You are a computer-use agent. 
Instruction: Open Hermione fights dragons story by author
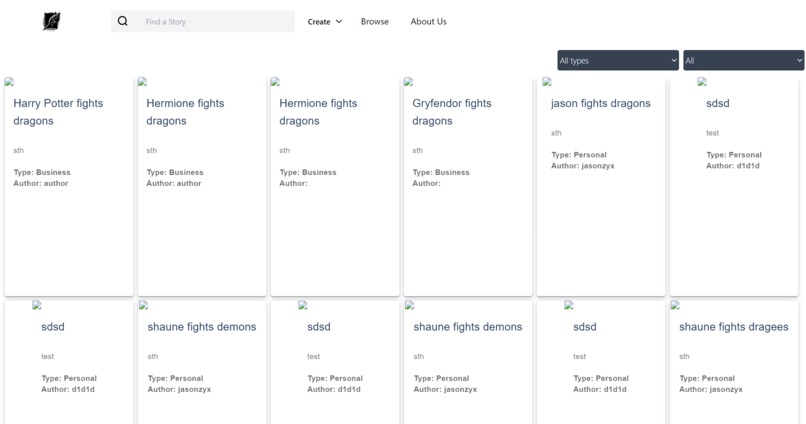tap(185, 112)
